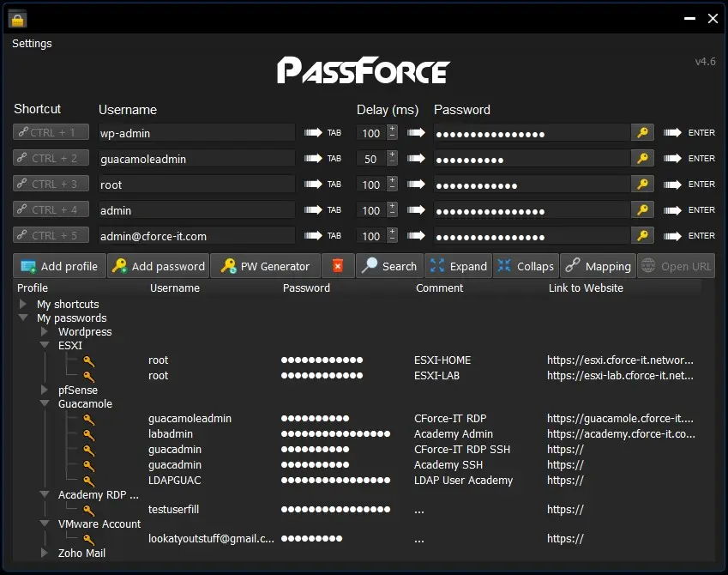The image size is (728, 575).
Task: Collapse the Academy RDP folder
Action: (x=45, y=494)
